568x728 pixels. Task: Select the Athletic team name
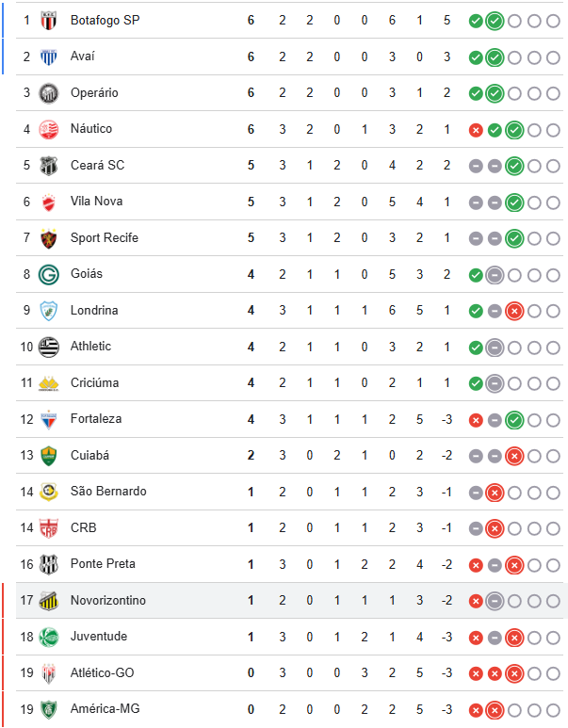(90, 346)
